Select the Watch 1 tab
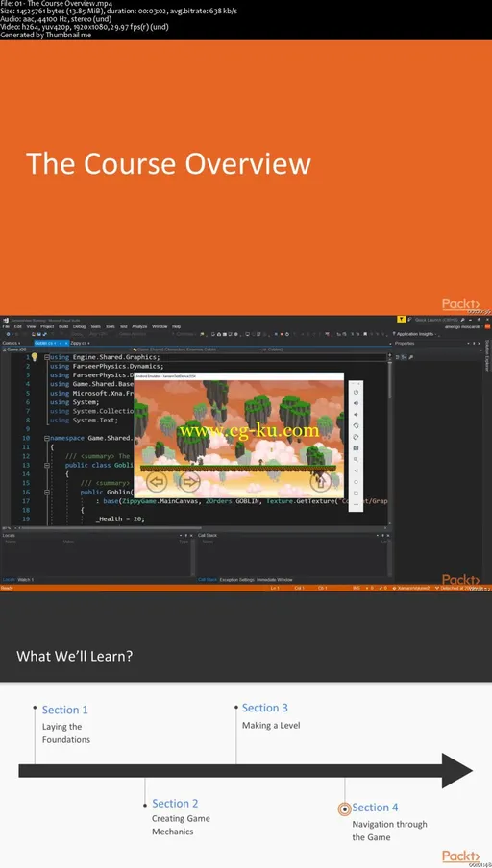492x868 pixels. point(26,580)
